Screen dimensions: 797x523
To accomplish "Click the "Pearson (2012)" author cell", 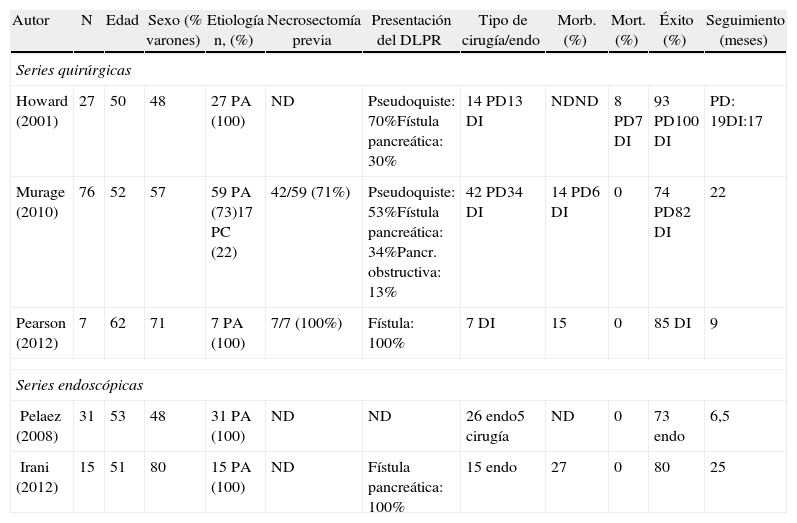I will coord(42,333).
